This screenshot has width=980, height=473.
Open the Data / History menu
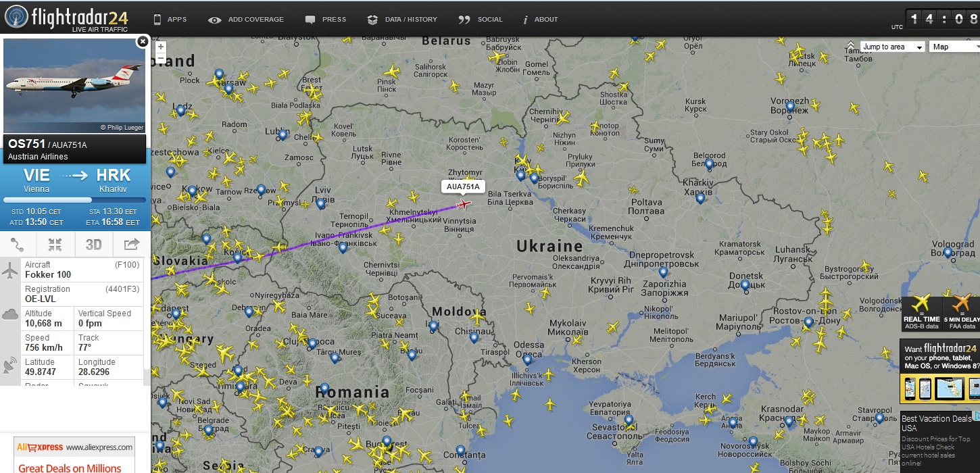(402, 20)
